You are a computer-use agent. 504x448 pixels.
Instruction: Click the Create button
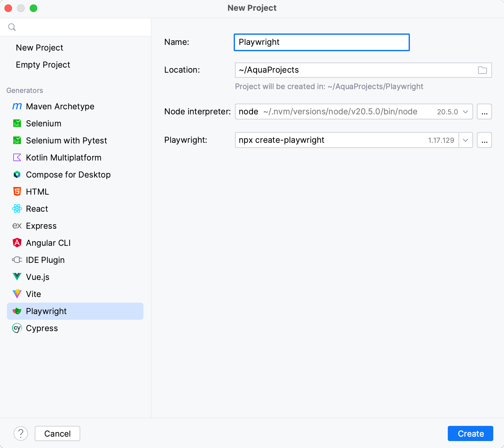click(x=471, y=433)
